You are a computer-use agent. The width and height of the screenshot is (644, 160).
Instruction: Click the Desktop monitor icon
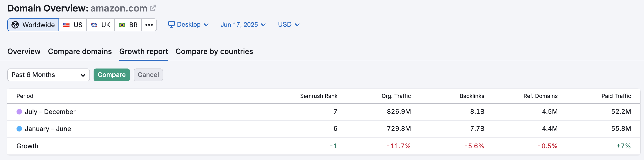click(x=171, y=24)
